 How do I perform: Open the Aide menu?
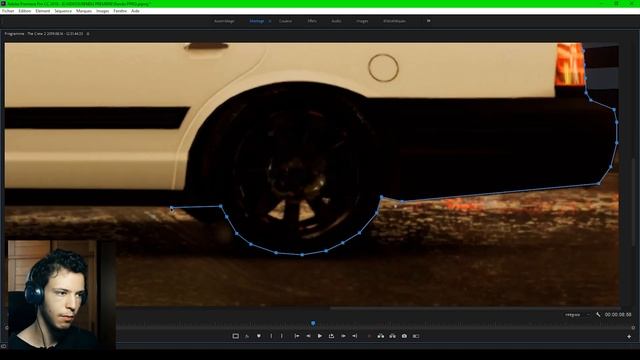pyautogui.click(x=135, y=11)
